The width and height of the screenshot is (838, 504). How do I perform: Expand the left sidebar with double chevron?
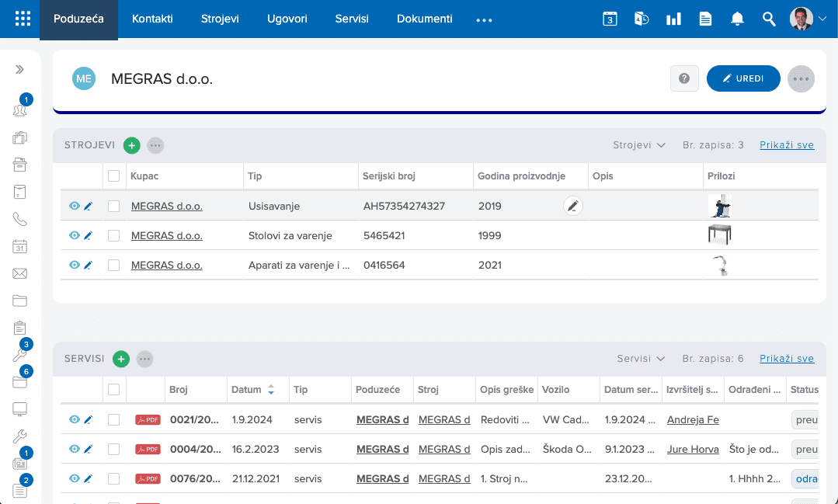point(19,69)
